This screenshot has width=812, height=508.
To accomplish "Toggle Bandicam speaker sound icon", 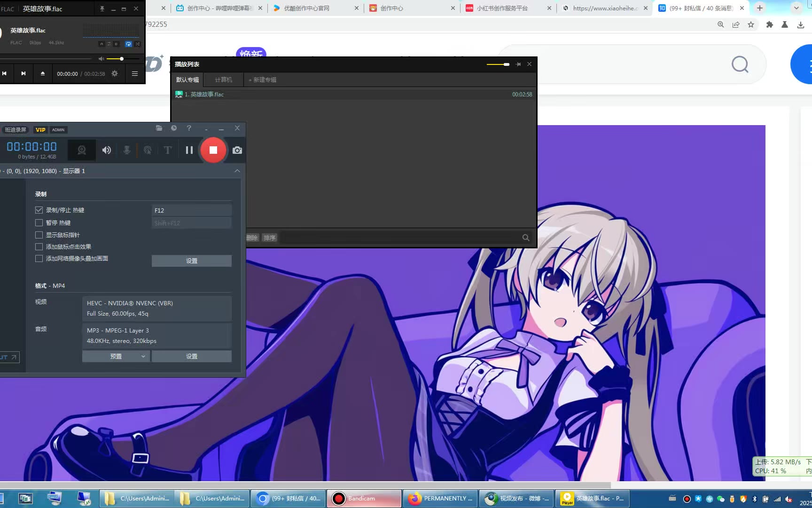I will pyautogui.click(x=107, y=150).
